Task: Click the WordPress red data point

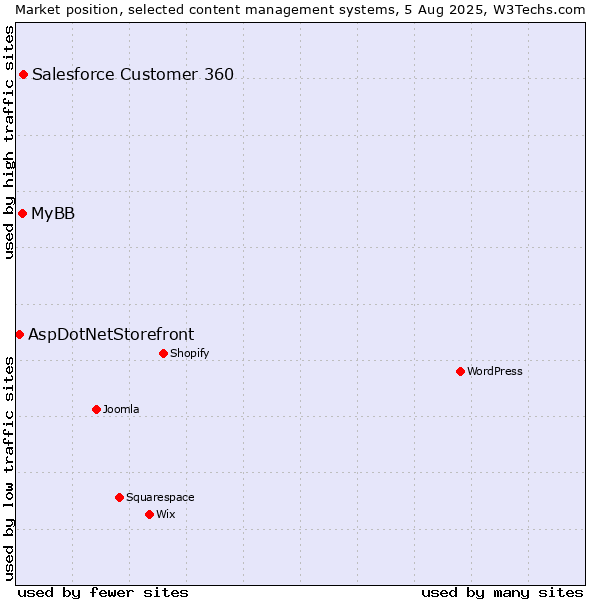Action: (x=460, y=372)
